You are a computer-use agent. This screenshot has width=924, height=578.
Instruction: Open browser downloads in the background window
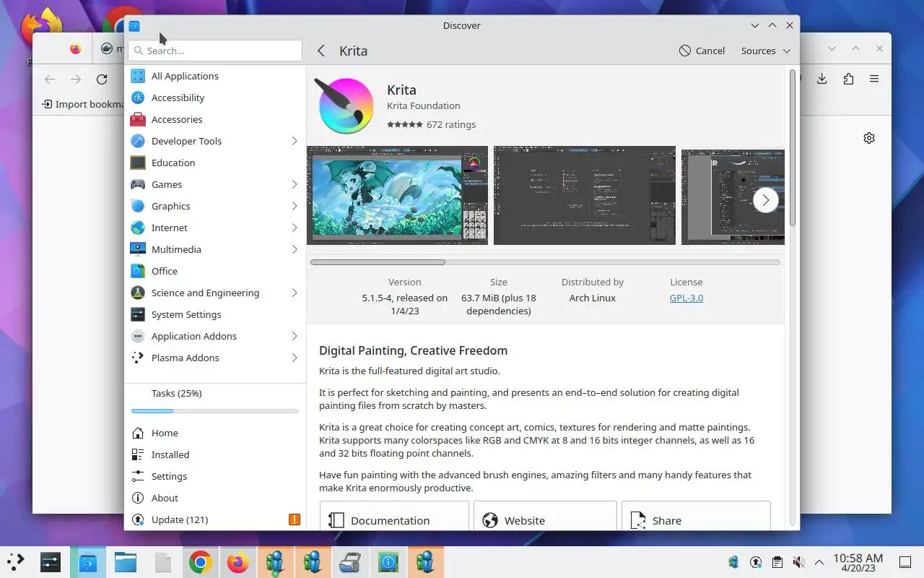[x=821, y=79]
